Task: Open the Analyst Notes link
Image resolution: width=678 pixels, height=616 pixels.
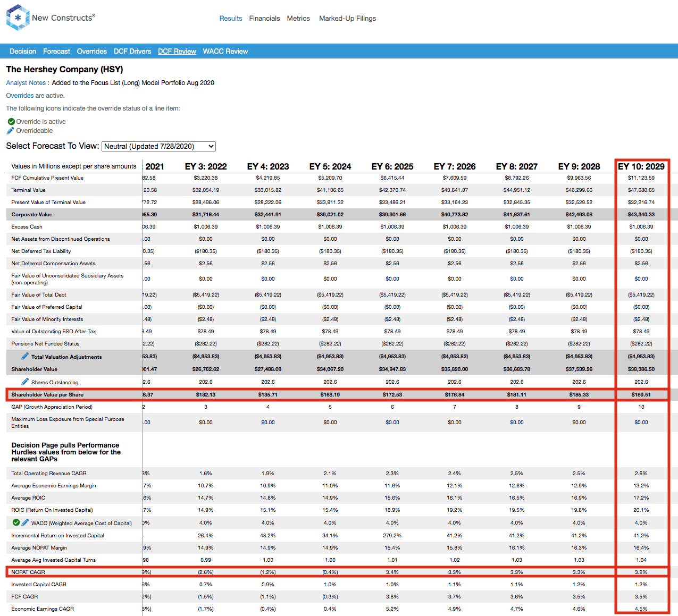Action: click(26, 83)
